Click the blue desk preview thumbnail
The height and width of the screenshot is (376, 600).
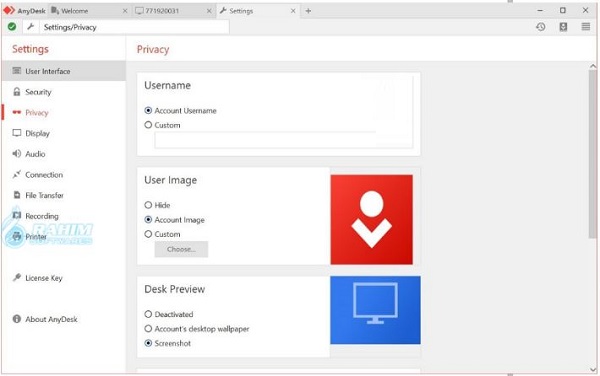(375, 310)
